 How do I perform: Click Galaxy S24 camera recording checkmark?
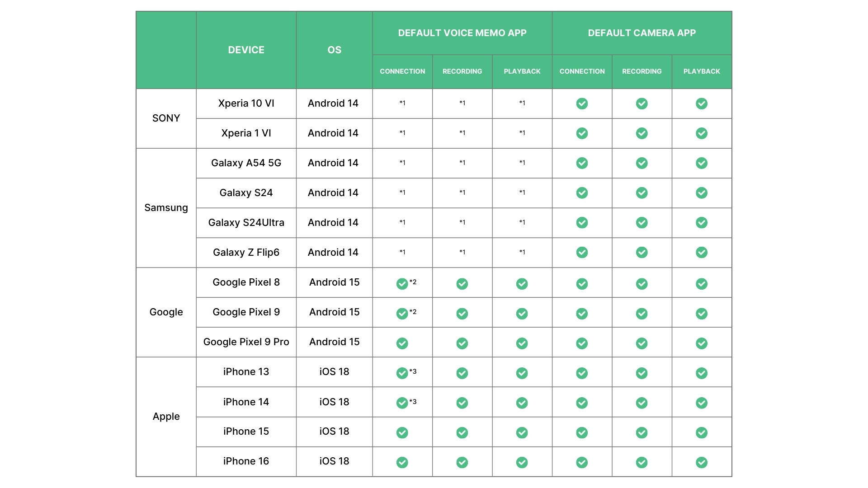pyautogui.click(x=642, y=193)
